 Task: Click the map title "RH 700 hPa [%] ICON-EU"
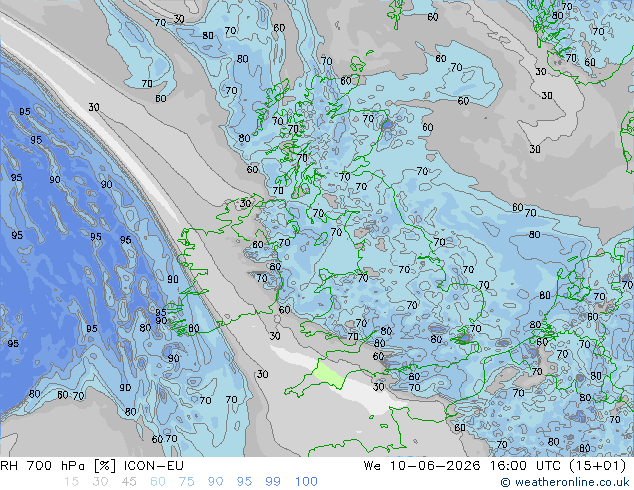pyautogui.click(x=92, y=466)
